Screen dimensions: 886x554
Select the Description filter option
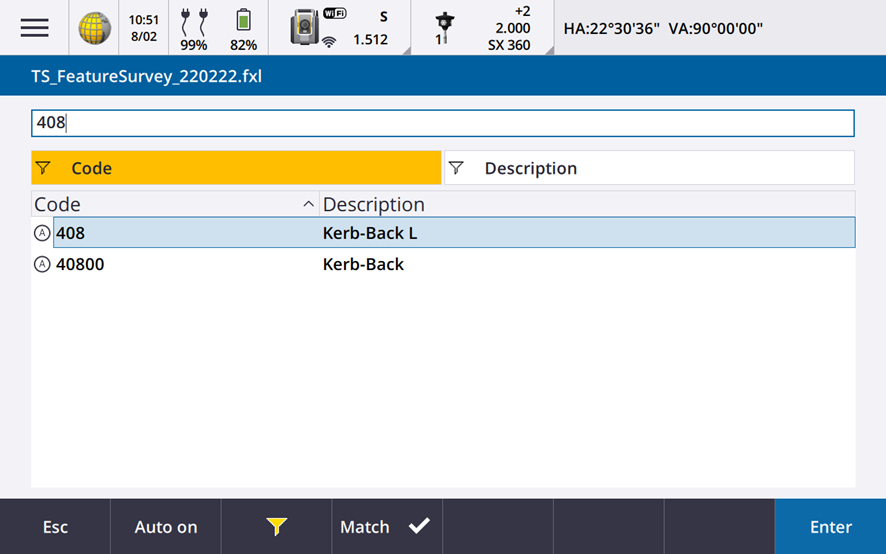point(648,168)
